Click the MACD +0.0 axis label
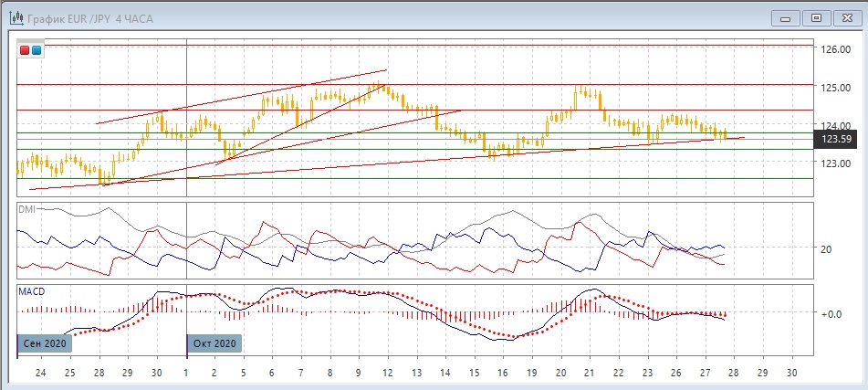868x390 pixels. 831,313
